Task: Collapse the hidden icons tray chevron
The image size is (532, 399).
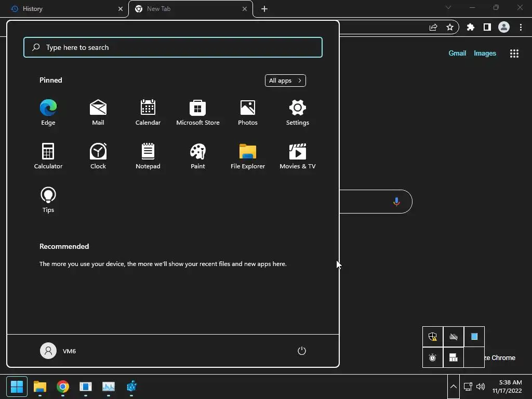Action: point(453,387)
